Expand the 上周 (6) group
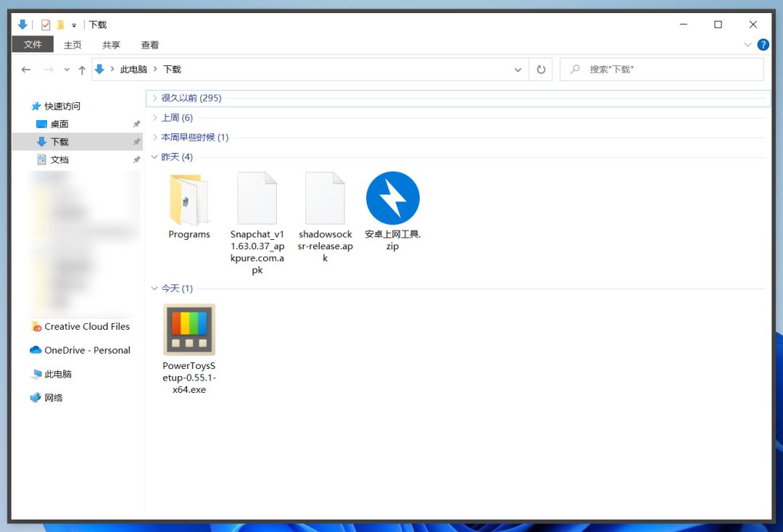The image size is (783, 532). tap(155, 117)
